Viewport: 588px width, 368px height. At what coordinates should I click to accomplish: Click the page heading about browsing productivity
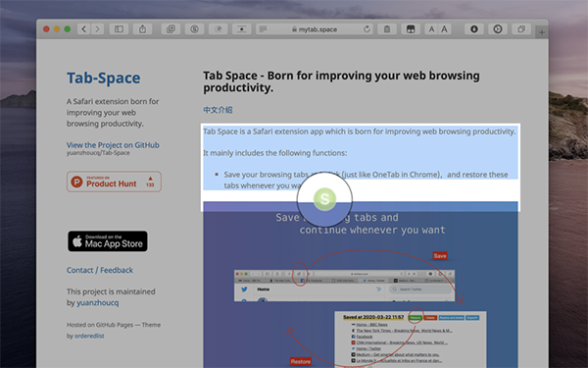341,81
